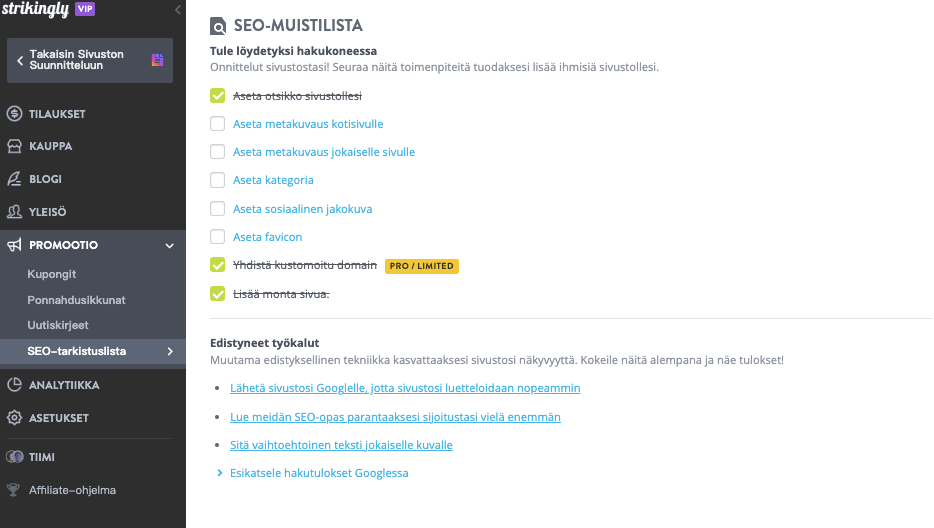
Task: Click the purple document icon in back button
Action: click(157, 60)
